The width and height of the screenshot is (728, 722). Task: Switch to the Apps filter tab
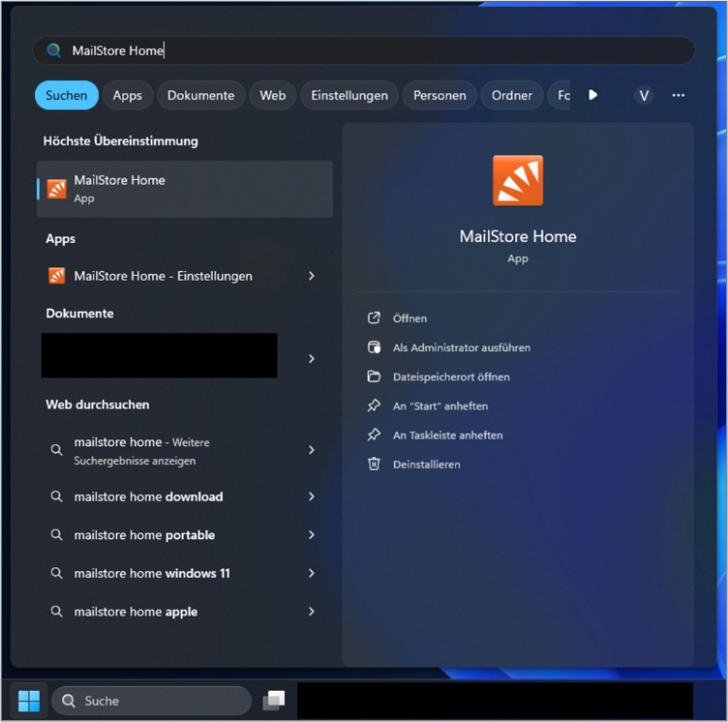[127, 96]
